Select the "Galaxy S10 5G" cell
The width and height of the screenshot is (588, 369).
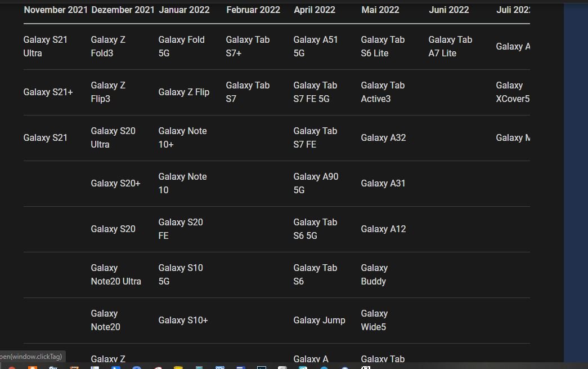click(x=181, y=275)
